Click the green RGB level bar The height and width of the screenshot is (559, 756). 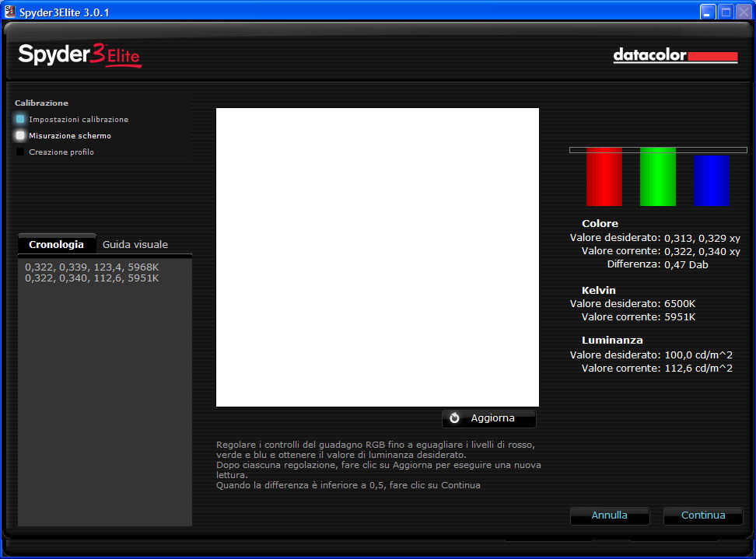pos(658,176)
